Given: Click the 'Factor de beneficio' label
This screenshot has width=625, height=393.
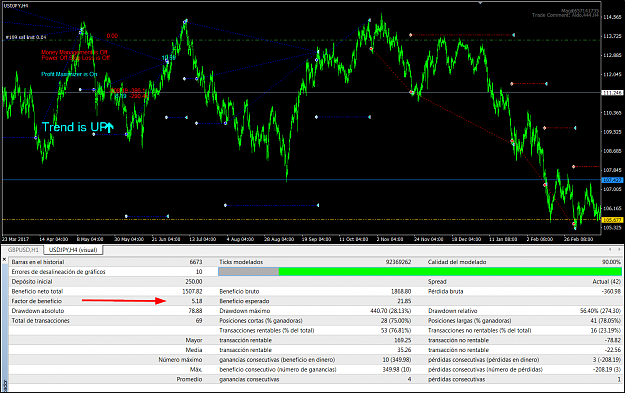Looking at the screenshot, I should 37,301.
